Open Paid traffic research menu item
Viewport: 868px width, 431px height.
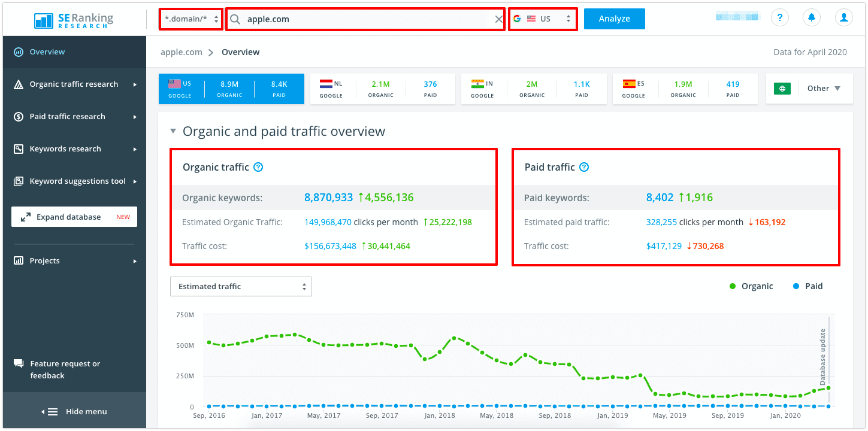(x=74, y=117)
